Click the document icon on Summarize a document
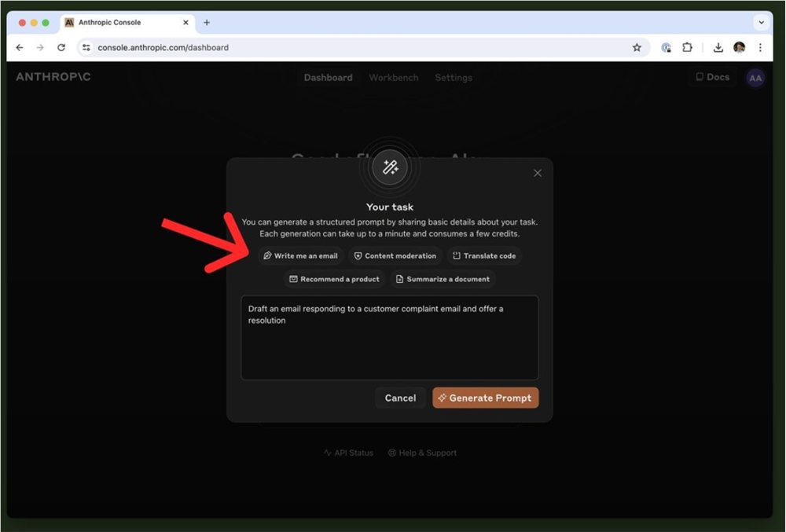 401,279
